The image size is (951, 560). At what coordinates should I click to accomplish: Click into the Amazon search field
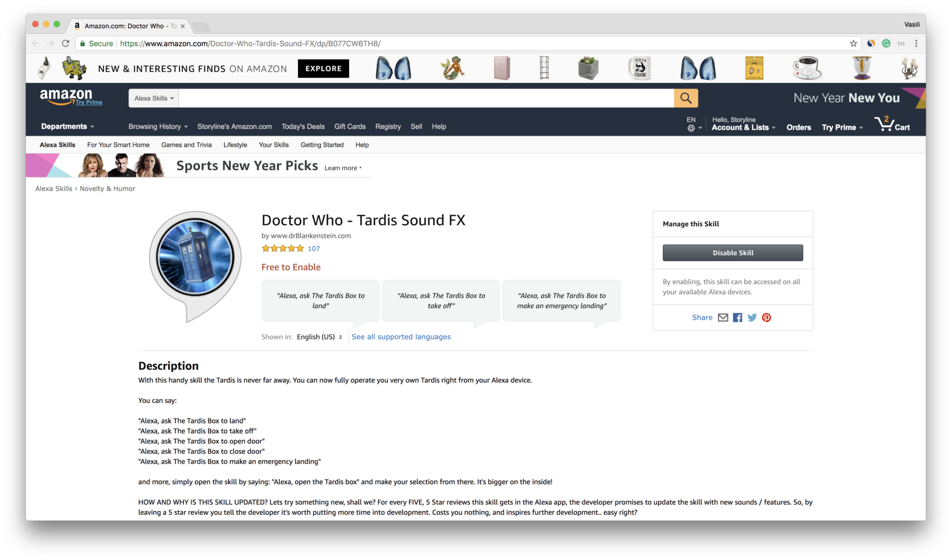coord(426,98)
